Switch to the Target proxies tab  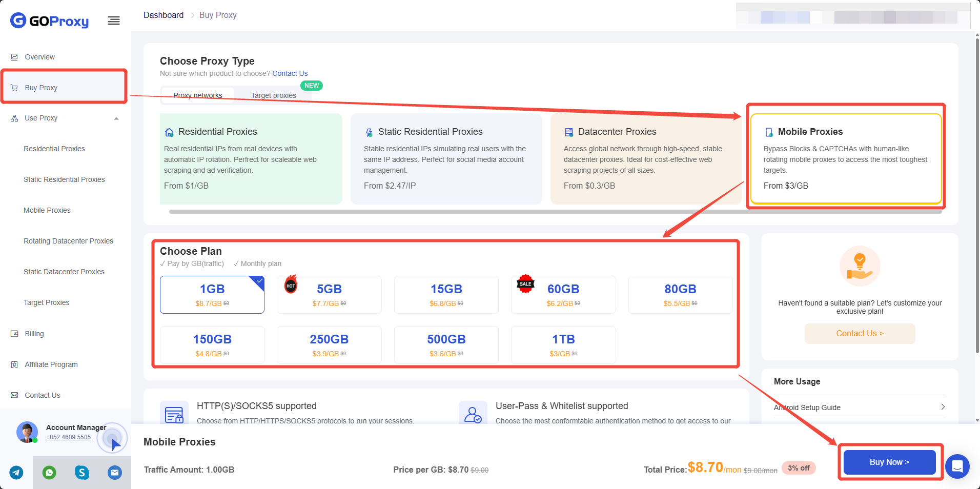(274, 95)
